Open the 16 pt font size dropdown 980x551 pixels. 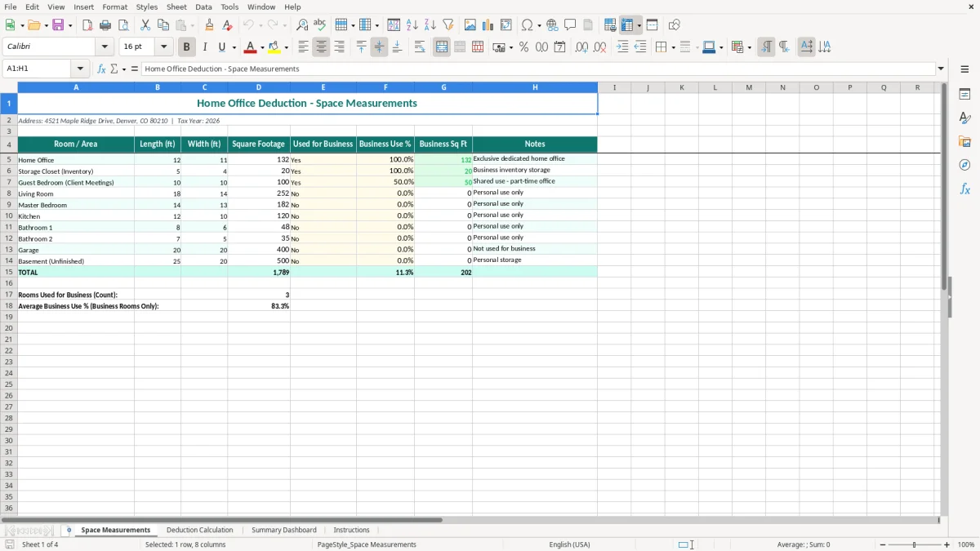[163, 47]
